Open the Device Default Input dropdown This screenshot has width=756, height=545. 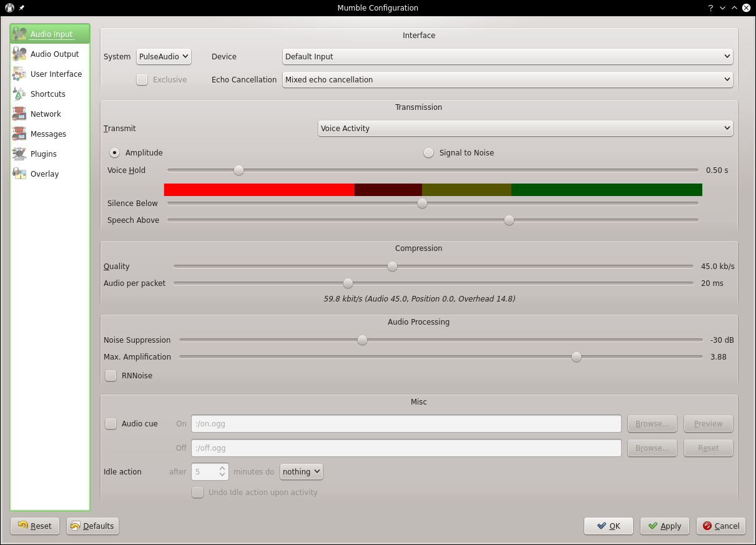tap(508, 57)
